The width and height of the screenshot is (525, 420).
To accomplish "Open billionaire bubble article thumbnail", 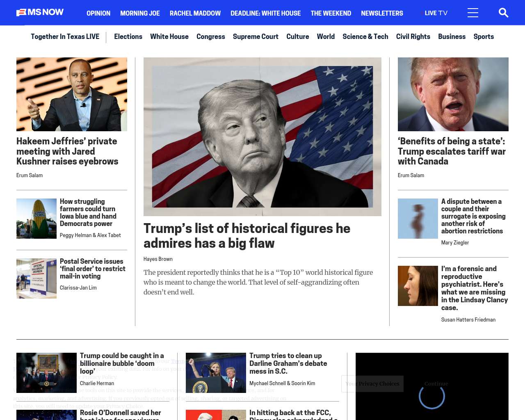I will 46,373.
